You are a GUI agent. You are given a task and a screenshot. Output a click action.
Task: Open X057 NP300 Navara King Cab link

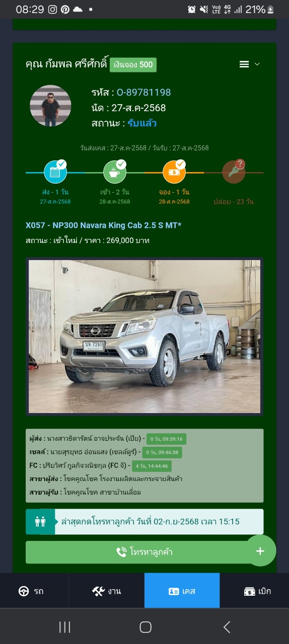[104, 225]
